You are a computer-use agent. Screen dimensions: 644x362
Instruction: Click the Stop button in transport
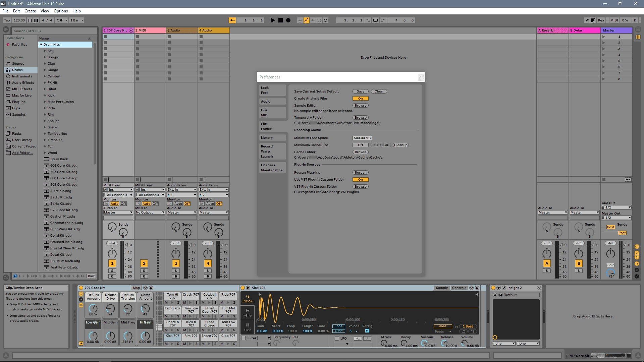tap(280, 20)
